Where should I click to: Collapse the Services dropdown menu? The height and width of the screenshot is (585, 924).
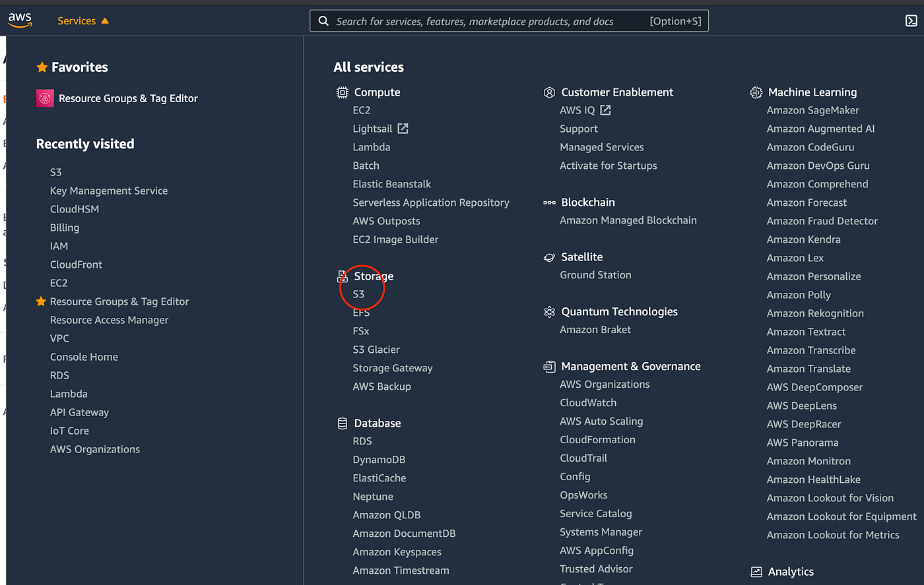coord(83,21)
